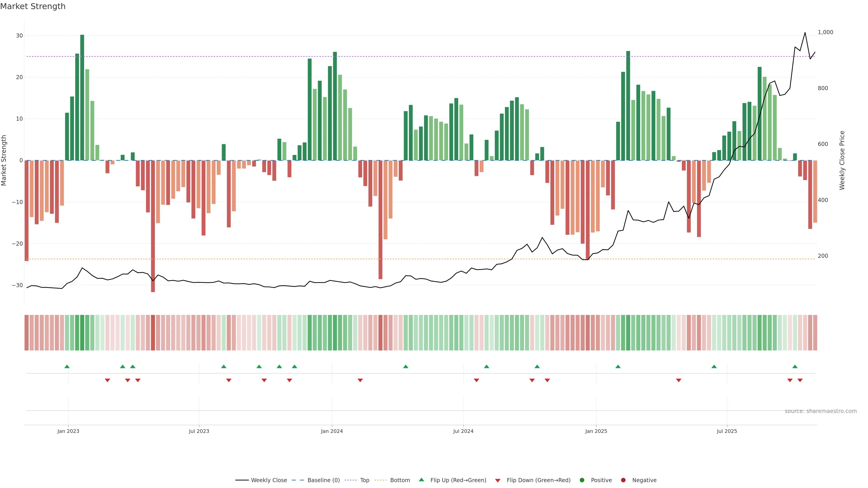
Task: Click the green Positive legend dot
Action: [582, 480]
